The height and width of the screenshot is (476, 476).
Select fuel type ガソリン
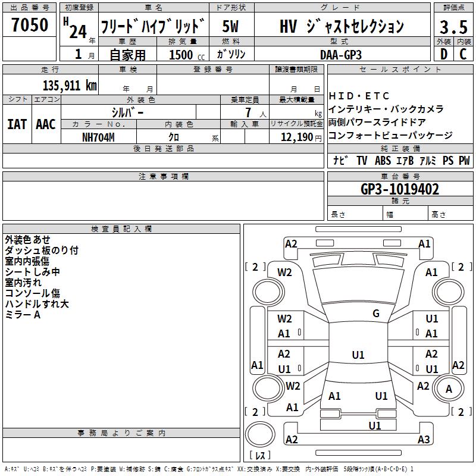[x=231, y=54]
